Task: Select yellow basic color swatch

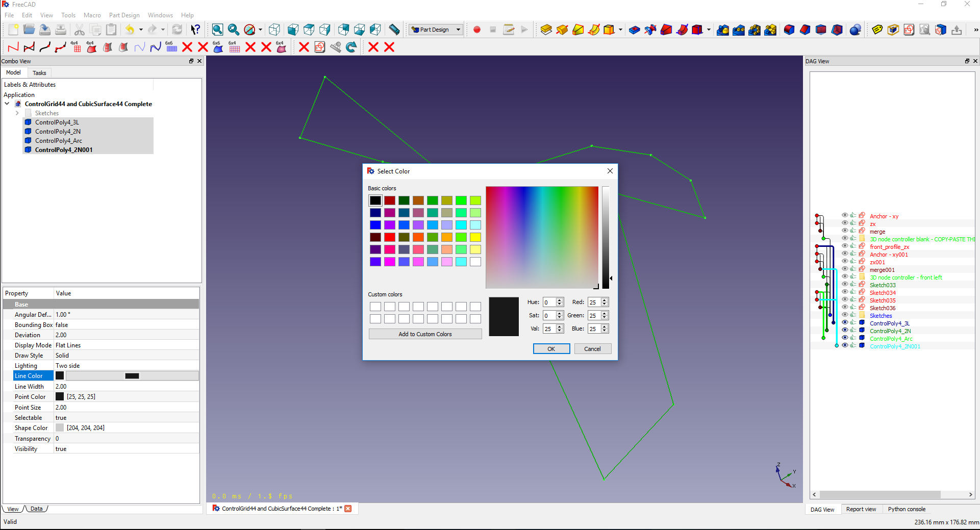Action: 475,237
